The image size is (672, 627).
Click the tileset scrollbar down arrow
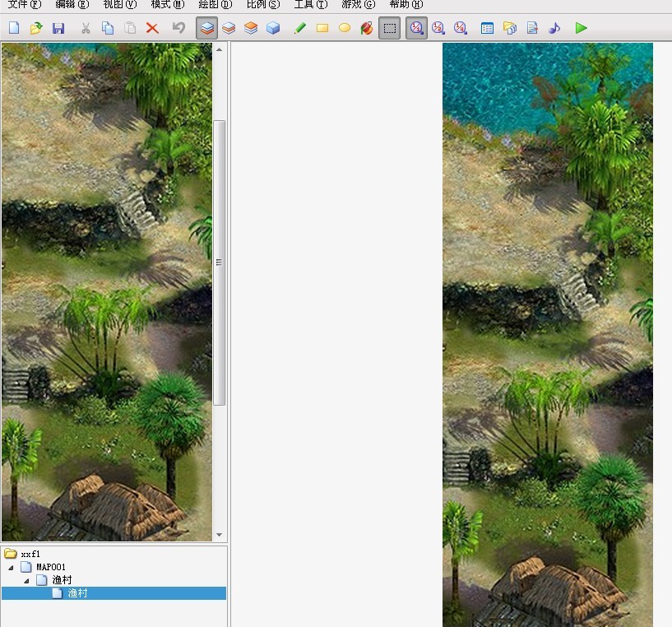point(219,535)
